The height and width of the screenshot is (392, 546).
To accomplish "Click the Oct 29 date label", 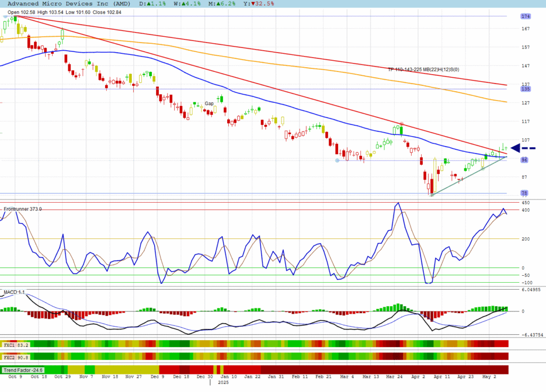I will click(x=62, y=377).
